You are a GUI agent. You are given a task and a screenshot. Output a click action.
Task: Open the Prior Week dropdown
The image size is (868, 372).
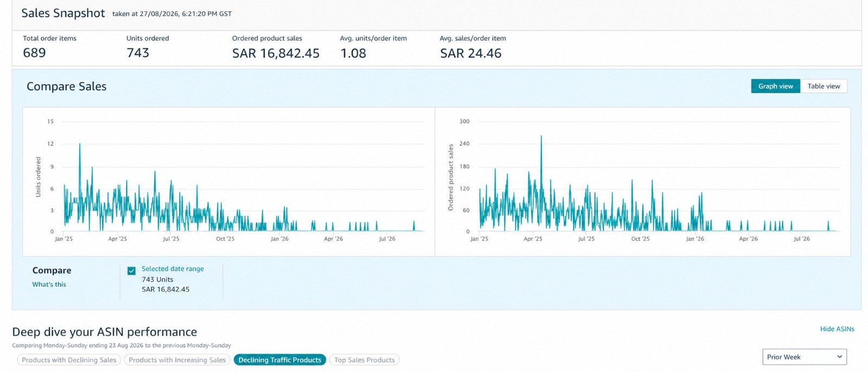coord(805,357)
